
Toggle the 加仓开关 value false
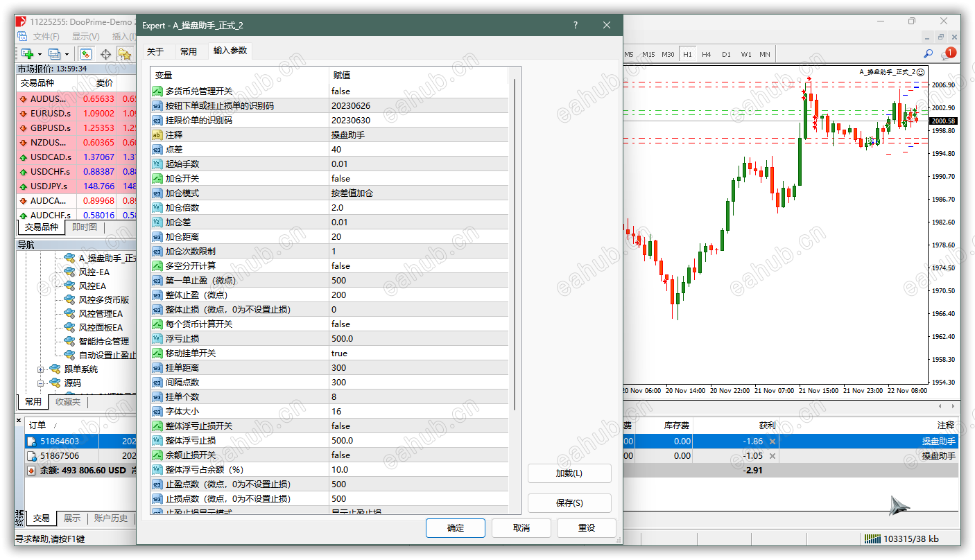(x=418, y=178)
